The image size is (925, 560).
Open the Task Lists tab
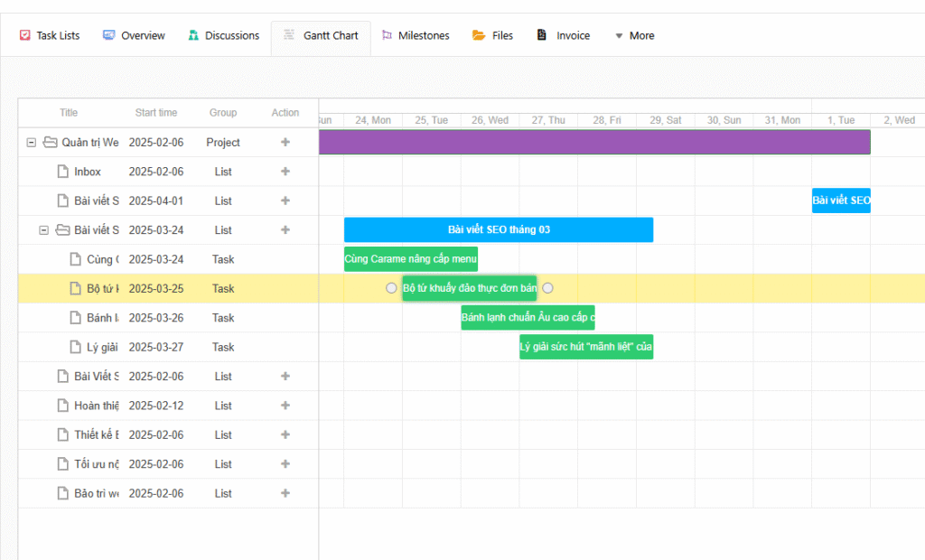(50, 36)
